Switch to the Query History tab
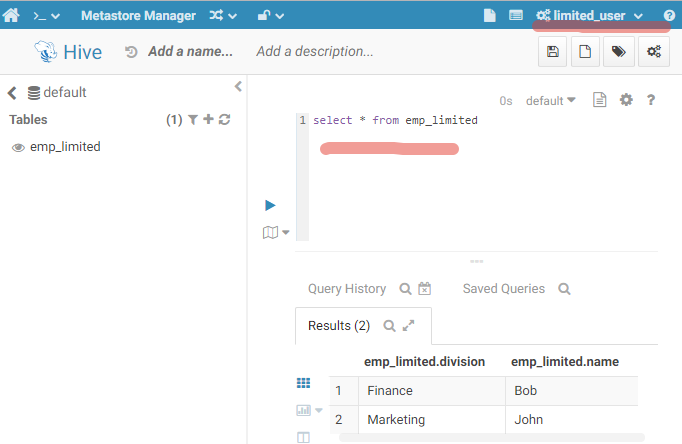The height and width of the screenshot is (444, 682). tap(346, 288)
